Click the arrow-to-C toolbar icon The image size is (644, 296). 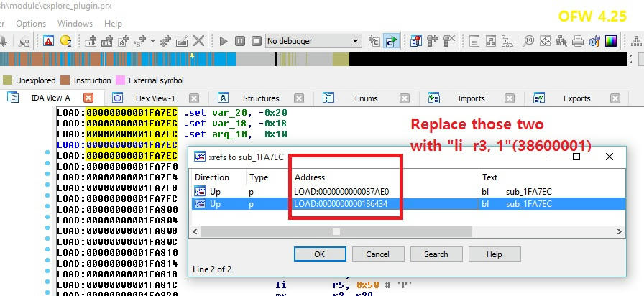point(374,41)
